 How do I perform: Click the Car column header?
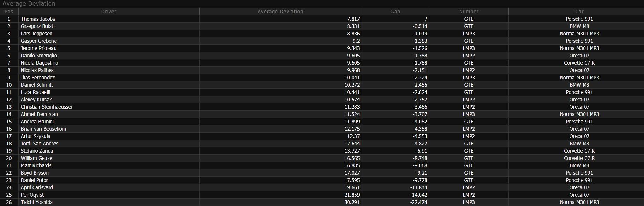pos(579,12)
